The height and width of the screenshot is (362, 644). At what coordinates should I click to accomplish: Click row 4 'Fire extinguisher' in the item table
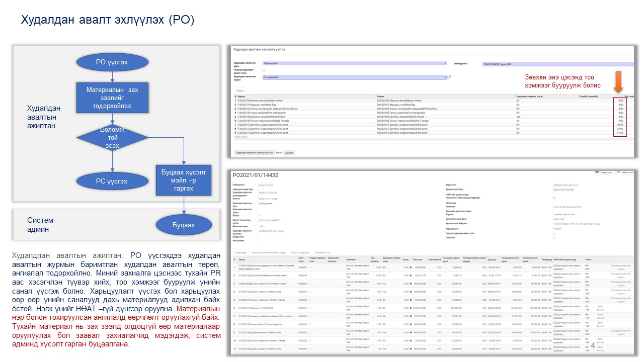pos(433,113)
